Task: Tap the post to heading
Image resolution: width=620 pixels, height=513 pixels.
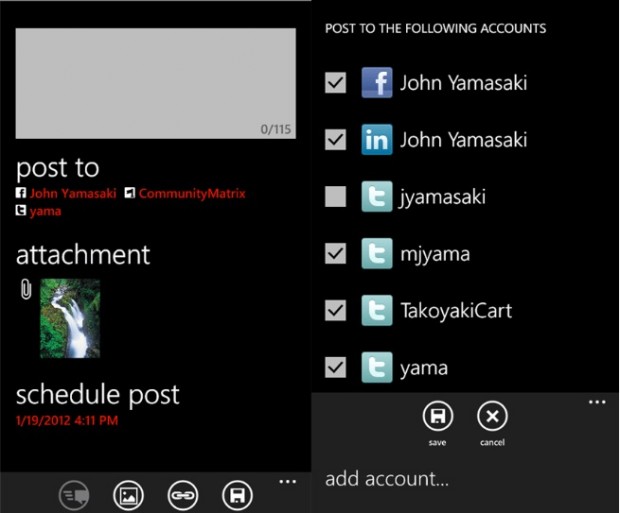Action: pyautogui.click(x=58, y=168)
